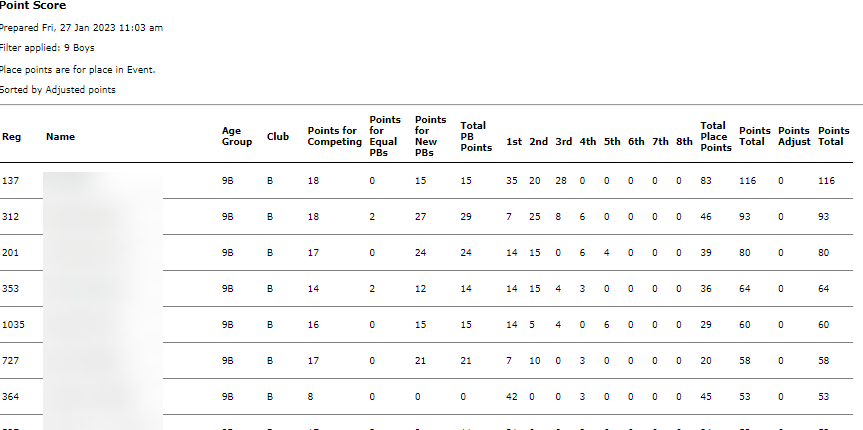The height and width of the screenshot is (430, 863).
Task: Click registration number 364
Action: (x=10, y=397)
